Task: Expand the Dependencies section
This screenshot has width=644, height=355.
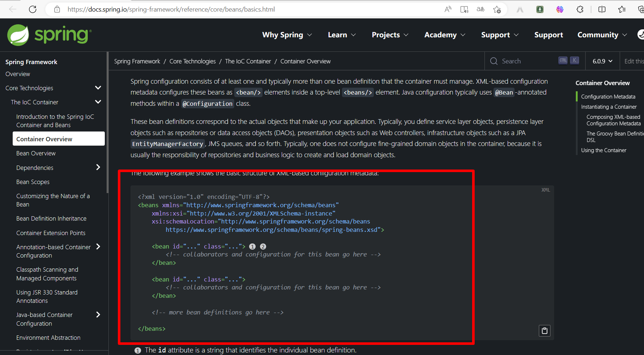Action: (x=98, y=167)
